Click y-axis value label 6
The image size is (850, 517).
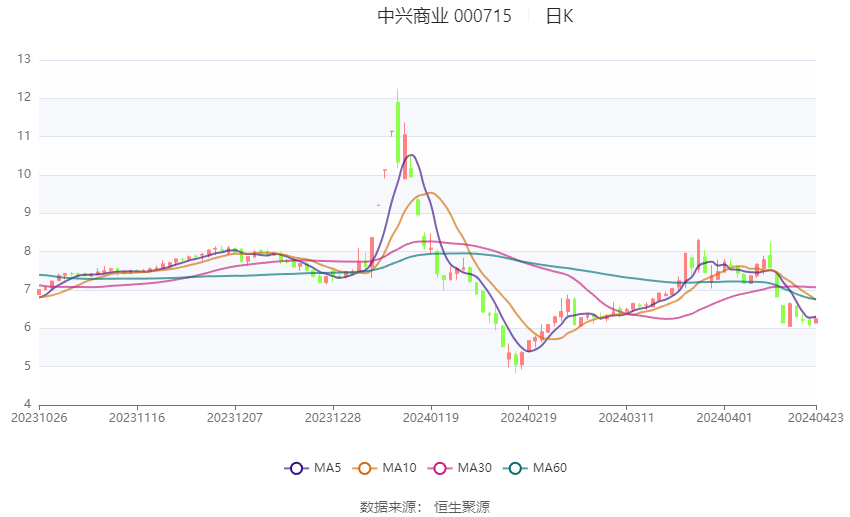click(x=28, y=327)
